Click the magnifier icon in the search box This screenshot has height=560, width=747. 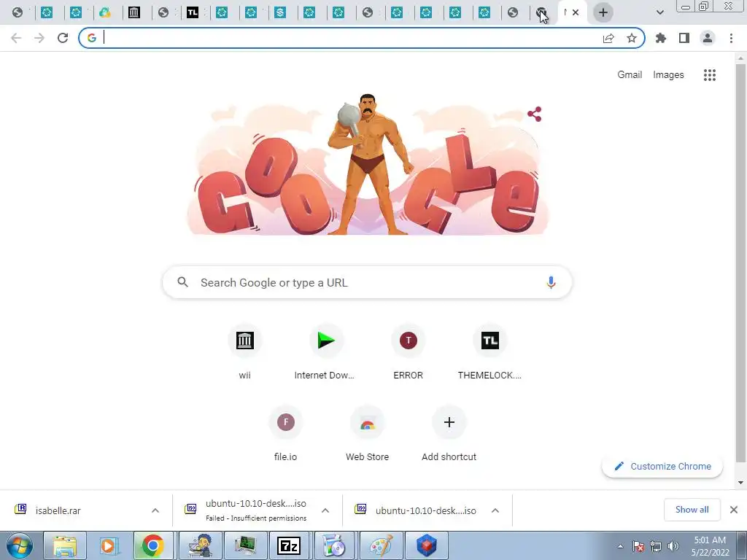(182, 282)
